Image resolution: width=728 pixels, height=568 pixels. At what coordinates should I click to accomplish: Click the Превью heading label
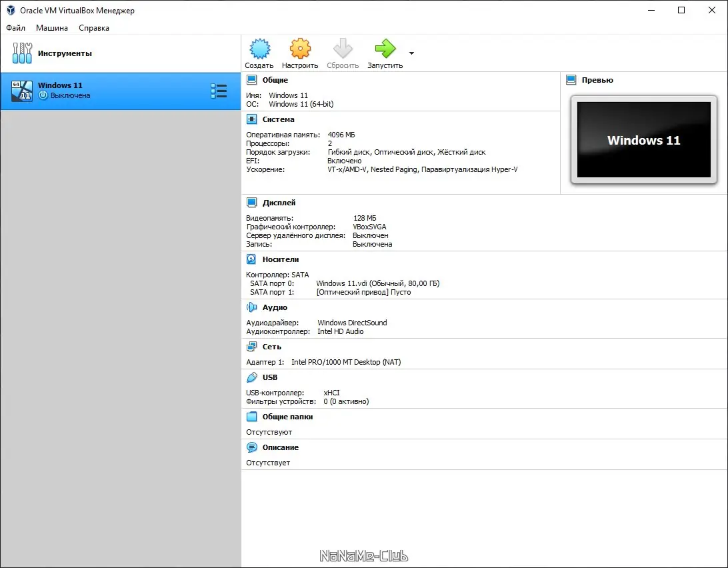pos(597,80)
